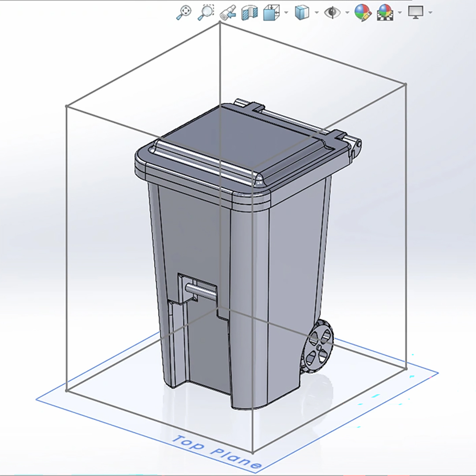
Task: Toggle the Section View tool
Action: tap(249, 13)
